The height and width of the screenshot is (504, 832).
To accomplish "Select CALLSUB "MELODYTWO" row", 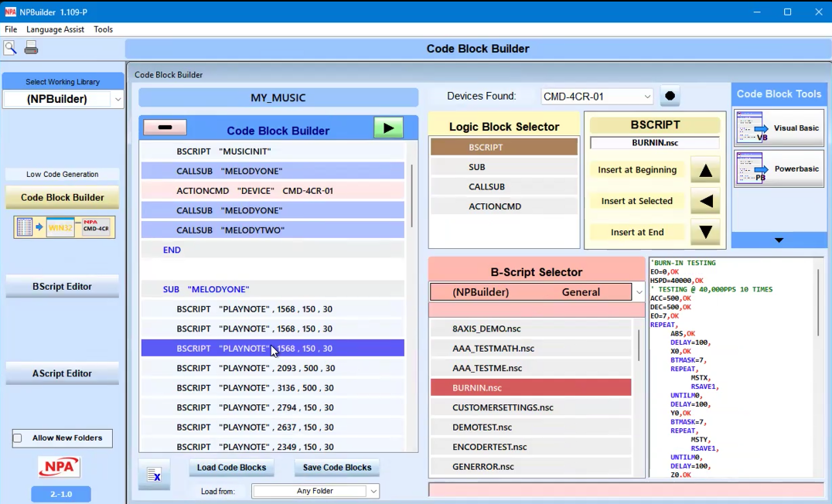I will (273, 230).
